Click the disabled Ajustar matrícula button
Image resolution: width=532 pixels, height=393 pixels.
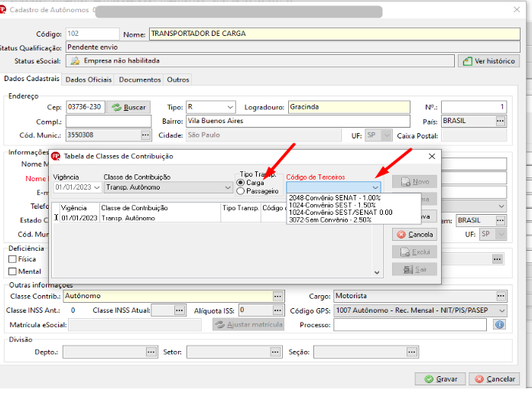coord(248,325)
